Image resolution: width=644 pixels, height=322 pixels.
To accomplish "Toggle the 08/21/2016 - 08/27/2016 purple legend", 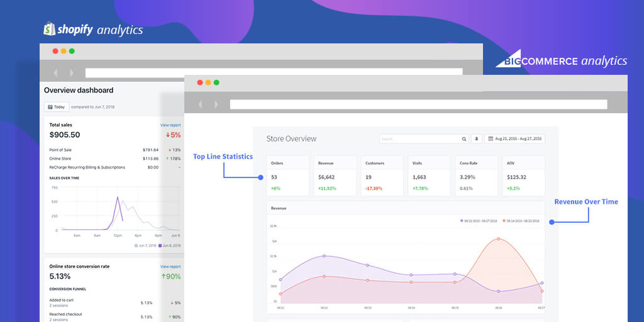I will tap(479, 221).
